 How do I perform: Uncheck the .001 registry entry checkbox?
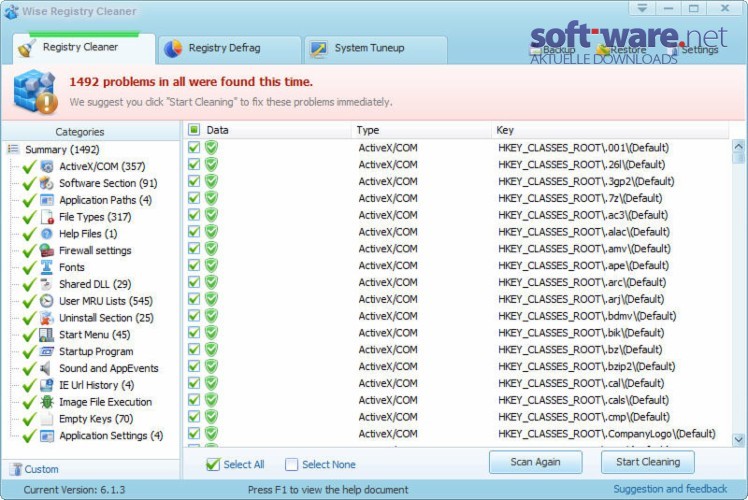(194, 147)
